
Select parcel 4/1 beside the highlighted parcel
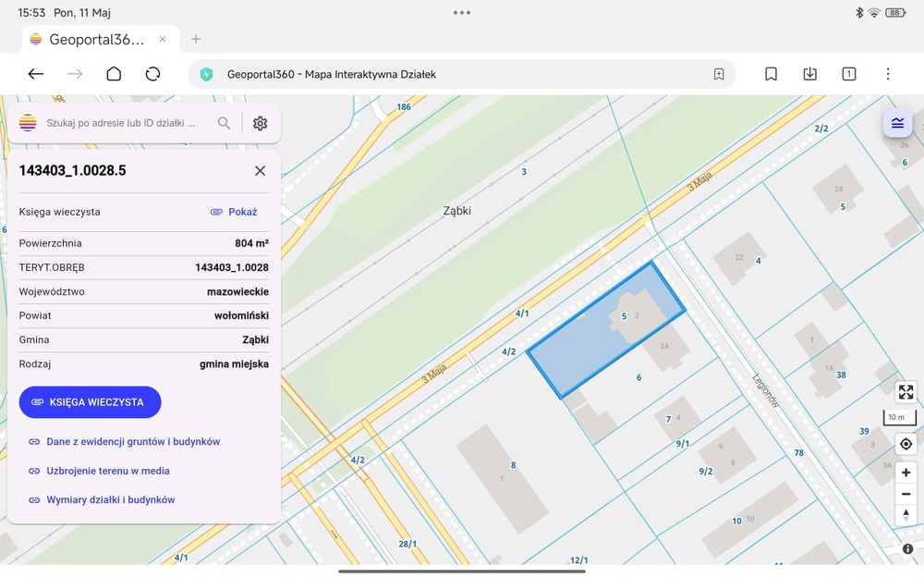pos(521,314)
